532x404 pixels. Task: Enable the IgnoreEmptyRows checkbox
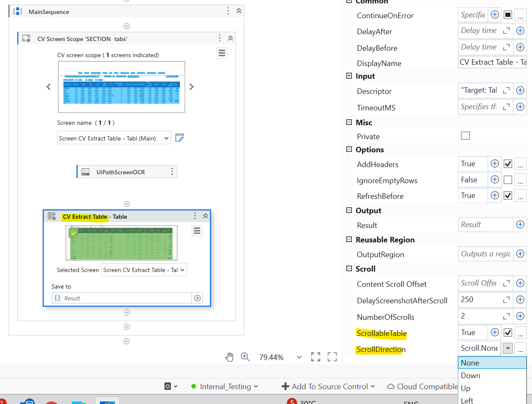[x=507, y=179]
